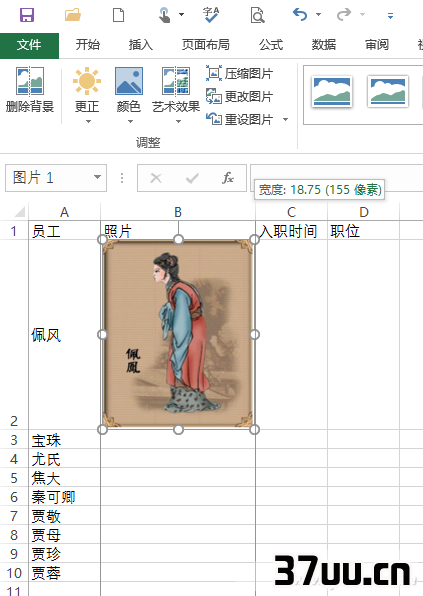423x596 pixels.
Task: Expand the 颜色 dropdown arrow
Action: pos(130,122)
